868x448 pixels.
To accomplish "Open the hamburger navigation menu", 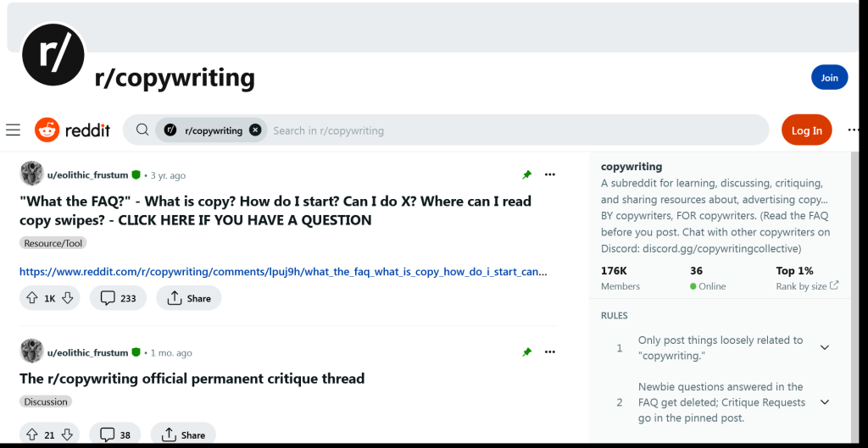I will point(13,130).
